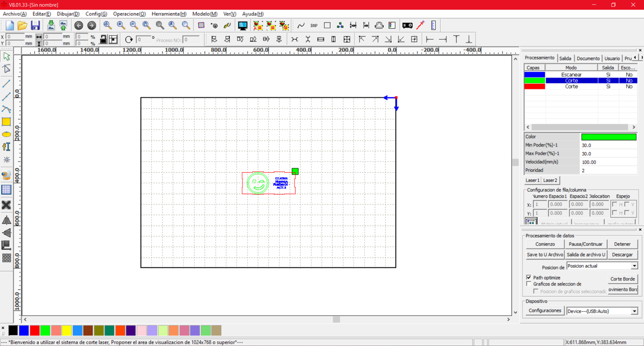Click the Prioridad value field
The width and height of the screenshot is (644, 346).
pos(609,171)
